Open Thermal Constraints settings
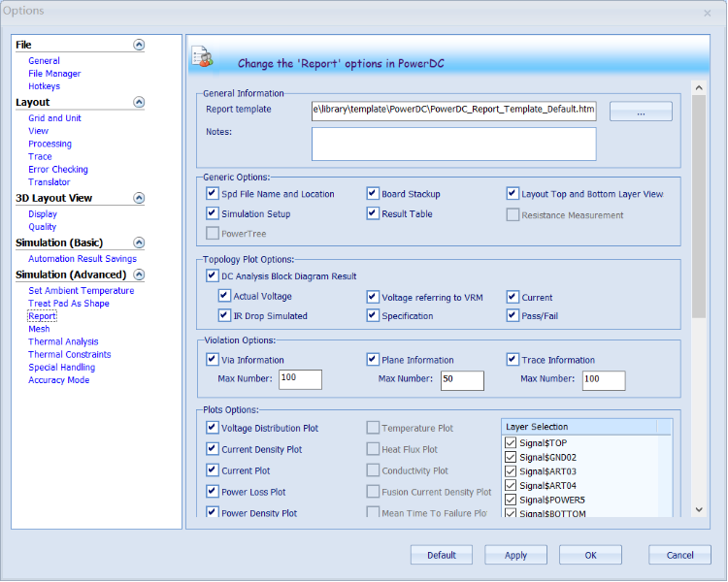The height and width of the screenshot is (582, 728). (70, 355)
